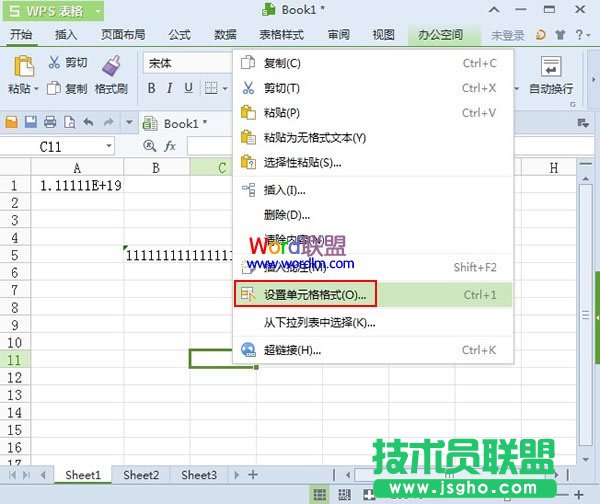Collapse the ribbon with the up chevron
The image size is (600, 504).
494,10
